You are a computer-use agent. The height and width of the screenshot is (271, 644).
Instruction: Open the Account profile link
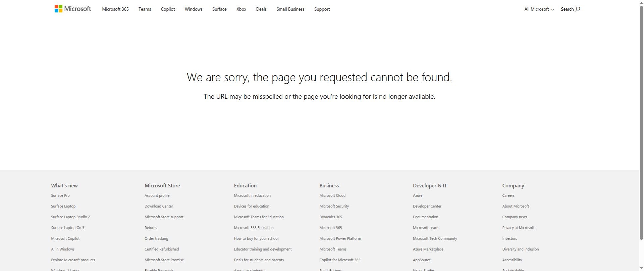(x=157, y=195)
